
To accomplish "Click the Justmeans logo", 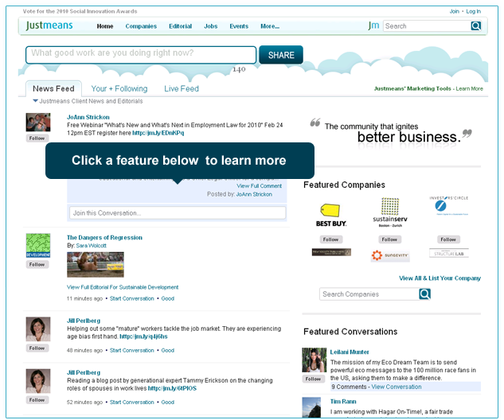I will (x=49, y=25).
